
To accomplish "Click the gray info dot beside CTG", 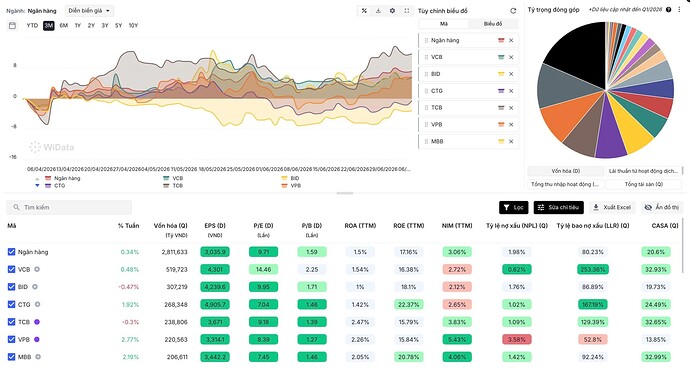I will point(37,304).
